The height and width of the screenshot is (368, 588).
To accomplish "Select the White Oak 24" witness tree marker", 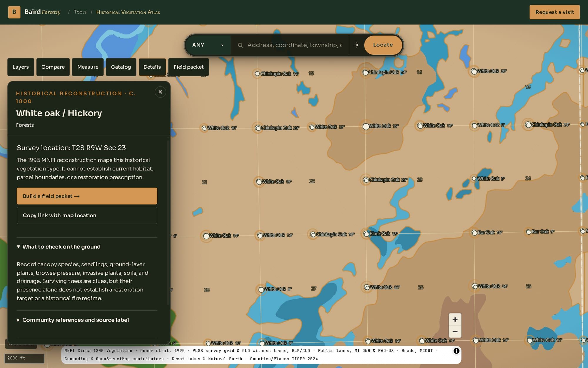I will coord(475,286).
